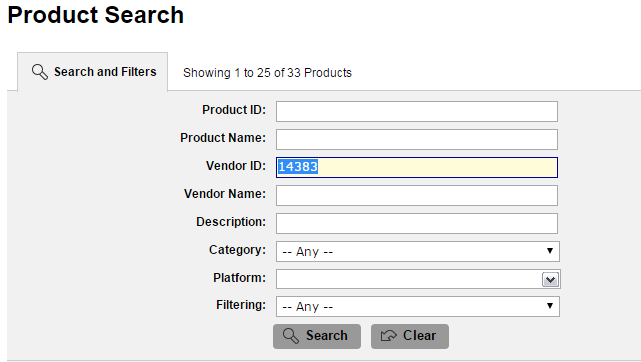Click inside the Description input field

417,223
